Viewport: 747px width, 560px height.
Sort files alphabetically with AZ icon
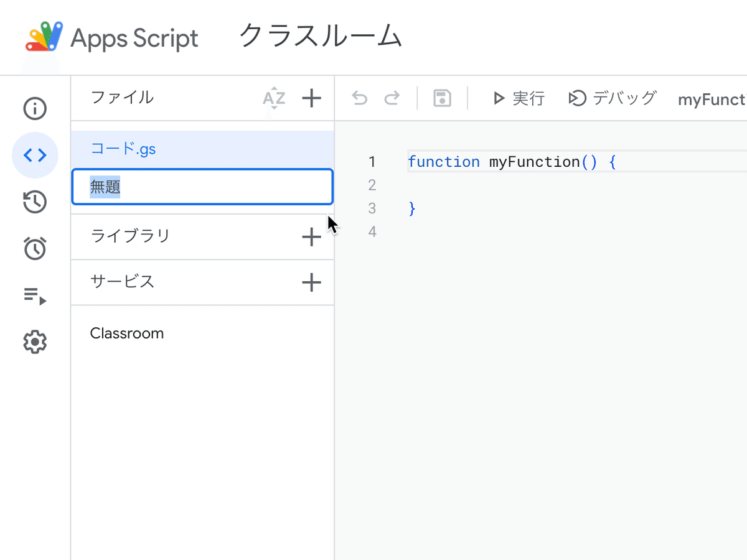click(274, 98)
